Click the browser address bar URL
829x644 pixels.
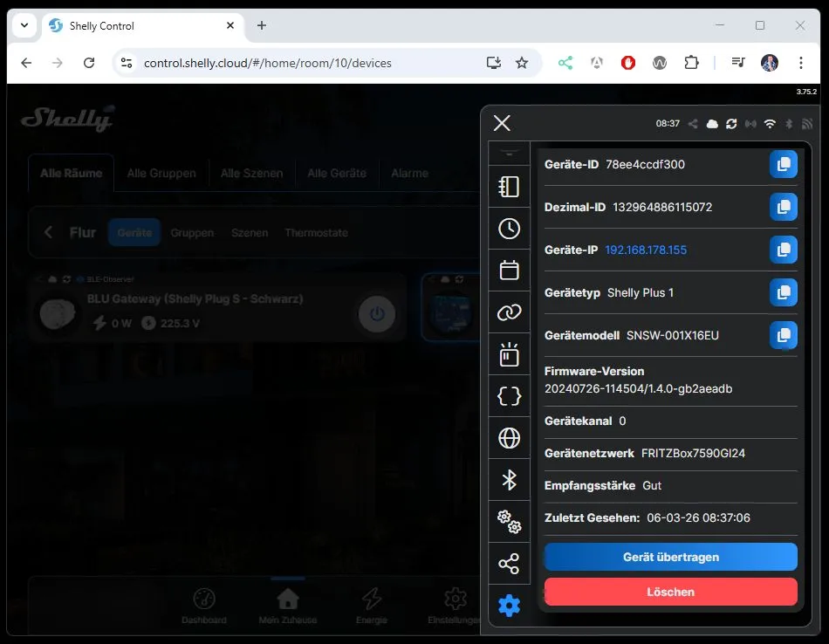(x=268, y=63)
